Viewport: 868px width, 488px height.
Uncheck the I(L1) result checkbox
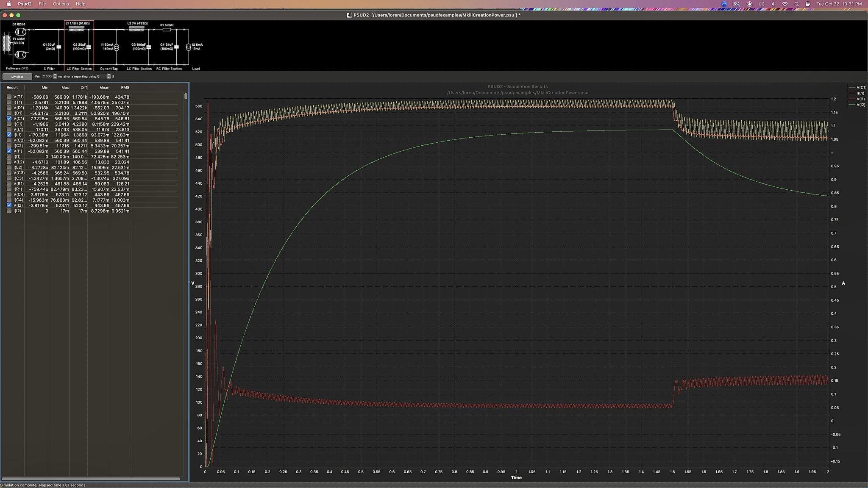click(x=9, y=135)
